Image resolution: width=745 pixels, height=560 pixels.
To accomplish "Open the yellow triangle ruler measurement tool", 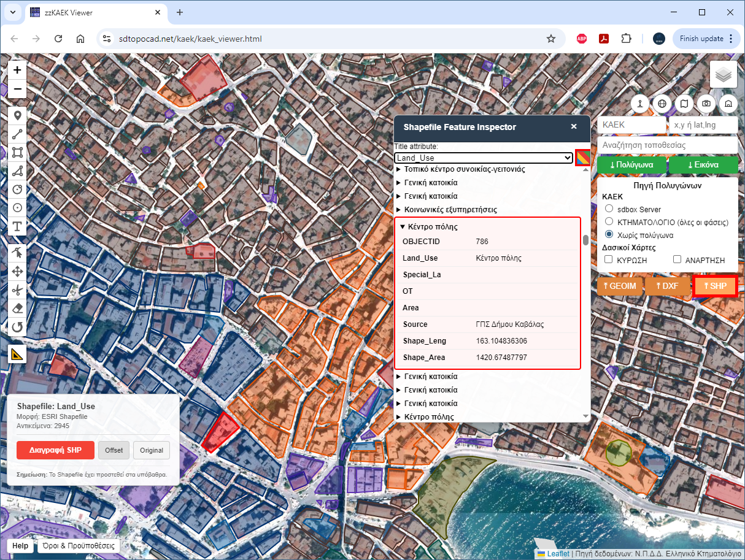I will [17, 354].
